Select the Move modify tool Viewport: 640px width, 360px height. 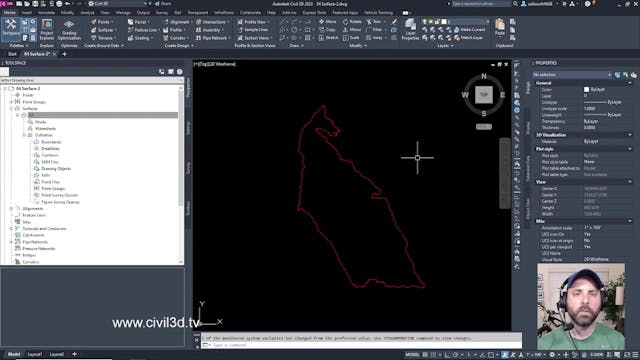pos(328,22)
